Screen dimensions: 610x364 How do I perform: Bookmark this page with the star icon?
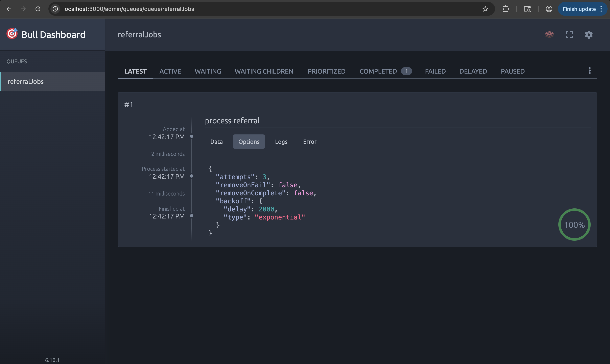coord(485,9)
